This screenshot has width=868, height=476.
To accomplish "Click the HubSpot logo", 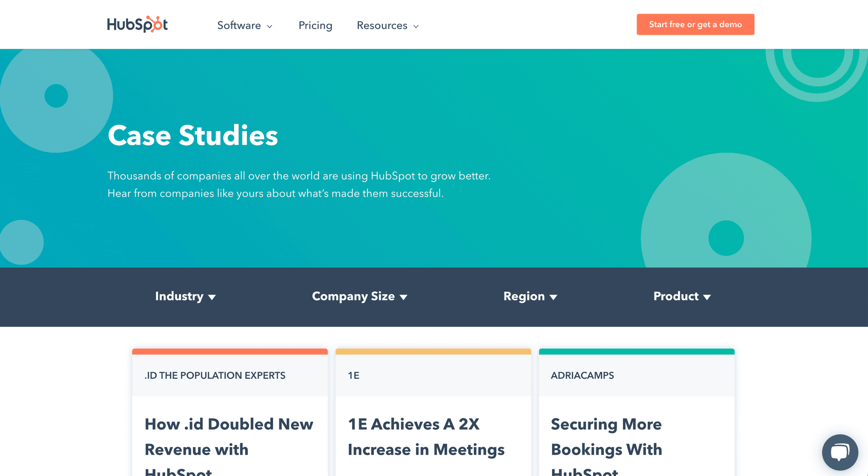I will click(x=137, y=24).
